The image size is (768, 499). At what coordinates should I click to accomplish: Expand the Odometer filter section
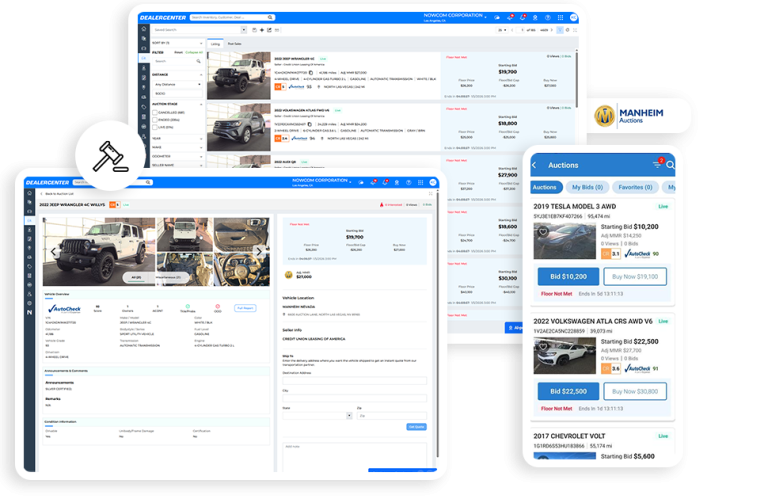point(177,156)
